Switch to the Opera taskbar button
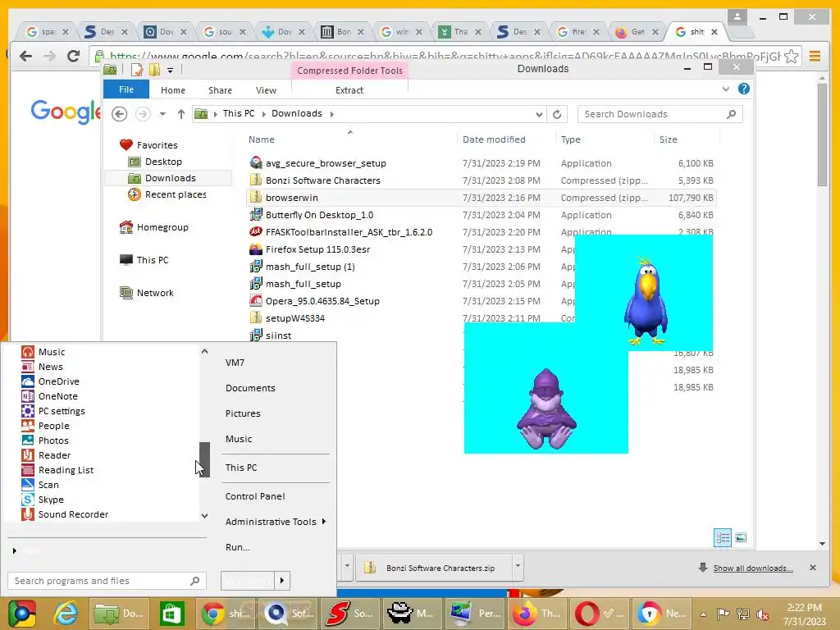Screen dimensions: 840x630 [x=600, y=614]
